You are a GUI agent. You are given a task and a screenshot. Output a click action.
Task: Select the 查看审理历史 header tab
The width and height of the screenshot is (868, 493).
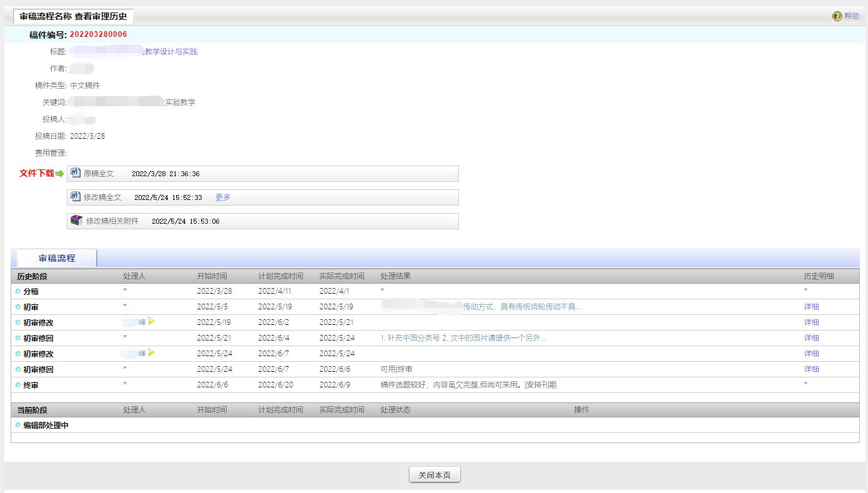[73, 16]
